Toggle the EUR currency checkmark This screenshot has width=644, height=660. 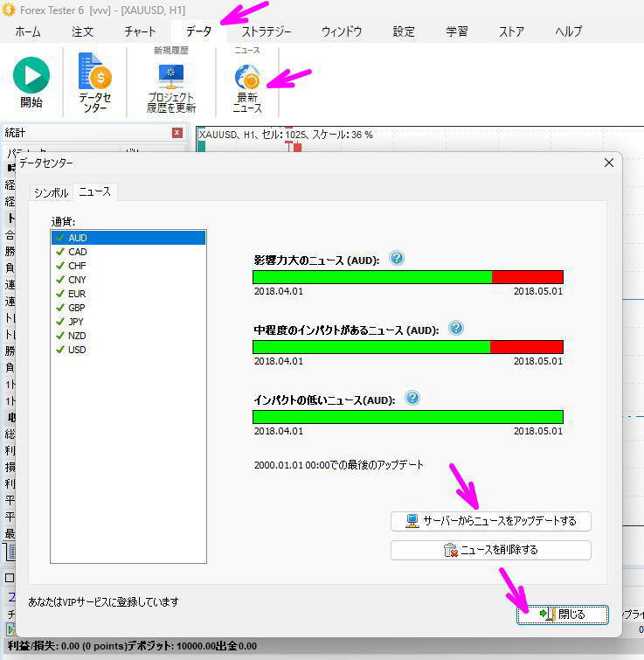click(x=60, y=294)
